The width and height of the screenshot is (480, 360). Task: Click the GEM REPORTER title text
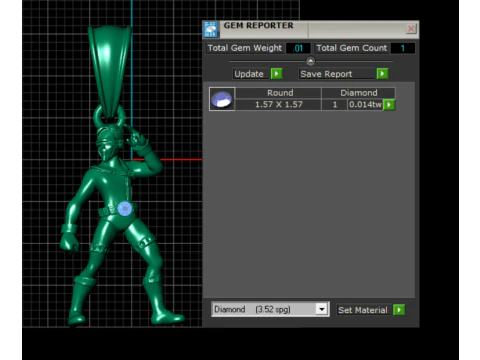tap(258, 26)
